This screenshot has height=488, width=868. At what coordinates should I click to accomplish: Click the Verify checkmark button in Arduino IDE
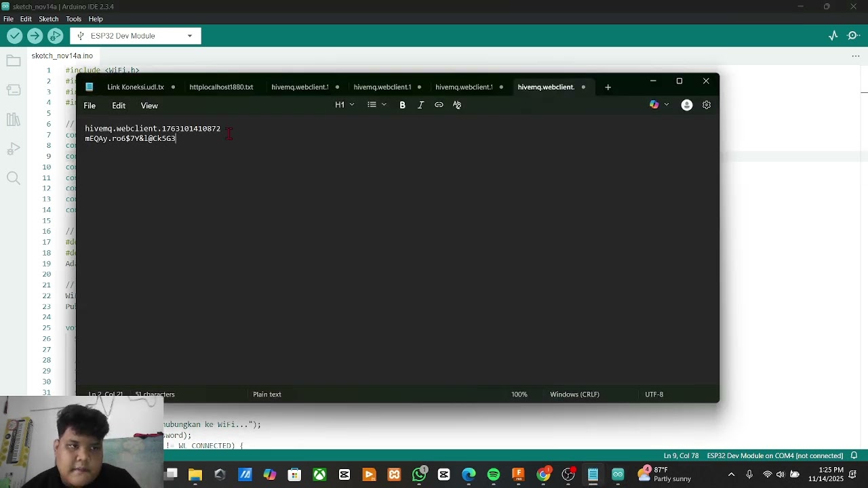click(x=14, y=36)
